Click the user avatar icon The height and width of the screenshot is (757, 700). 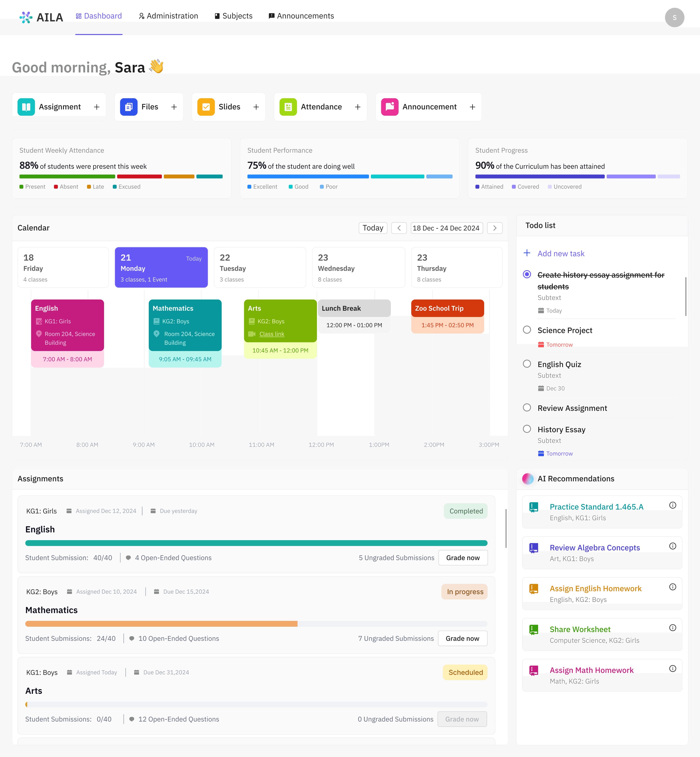674,17
